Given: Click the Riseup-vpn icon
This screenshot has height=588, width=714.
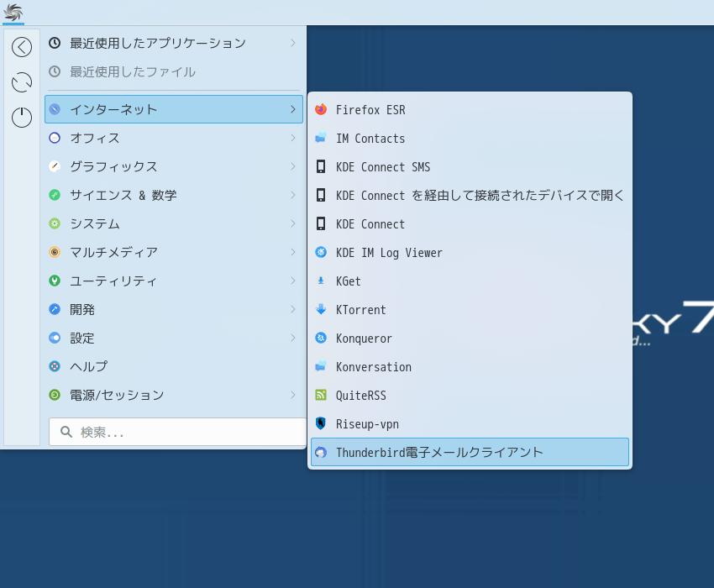Looking at the screenshot, I should tap(321, 423).
